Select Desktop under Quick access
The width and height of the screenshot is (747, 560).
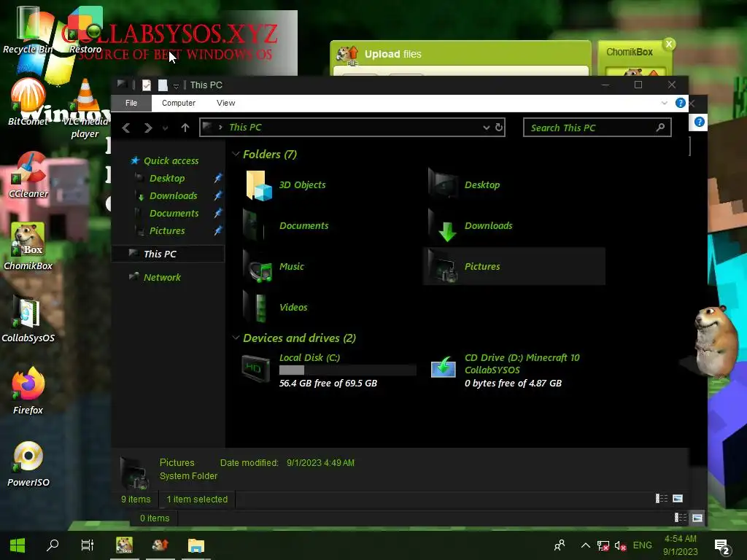pos(167,178)
